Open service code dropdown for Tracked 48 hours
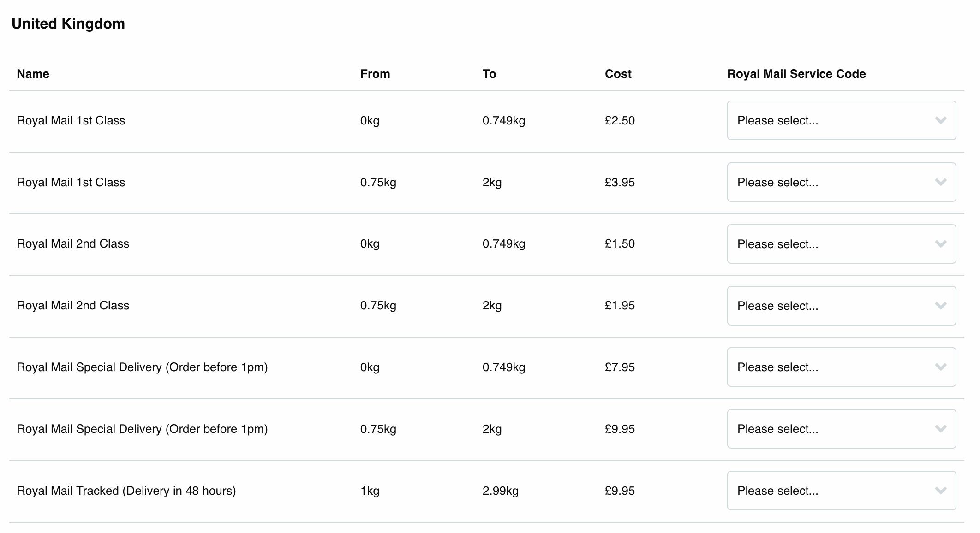This screenshot has width=980, height=533. click(x=841, y=491)
